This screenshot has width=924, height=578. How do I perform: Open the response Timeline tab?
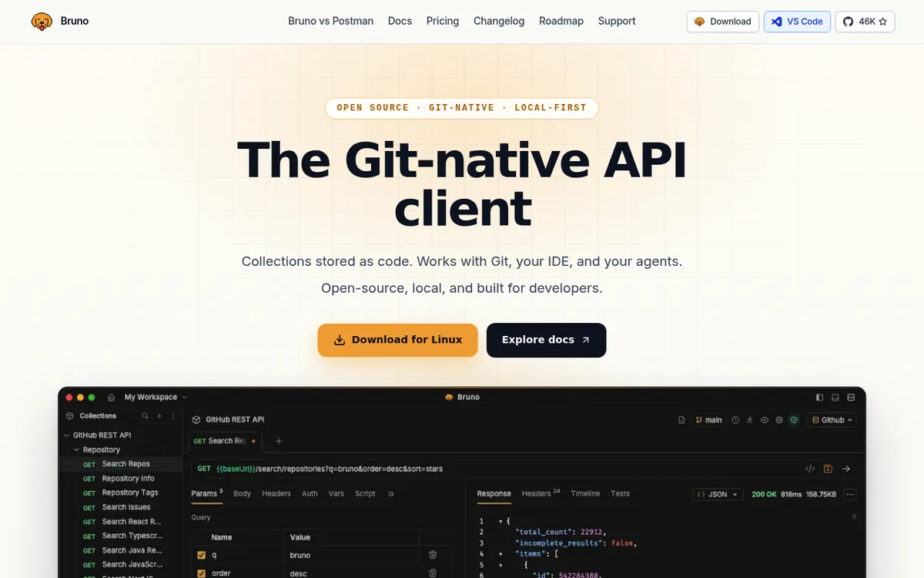[x=585, y=494]
